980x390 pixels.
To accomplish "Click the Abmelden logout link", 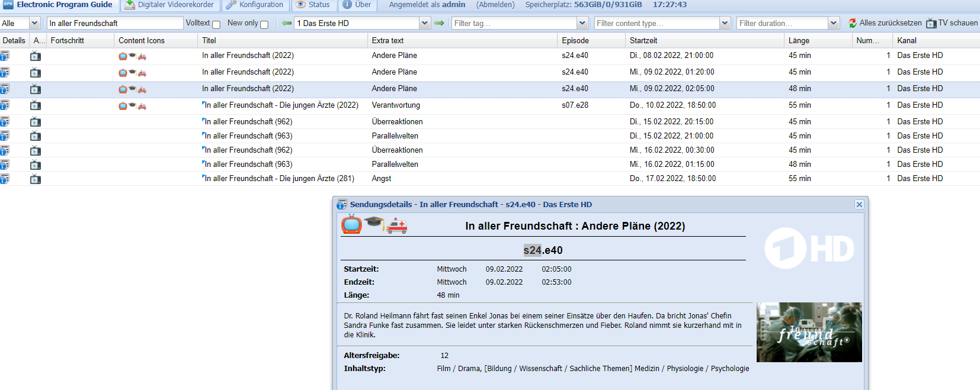I will [x=495, y=5].
